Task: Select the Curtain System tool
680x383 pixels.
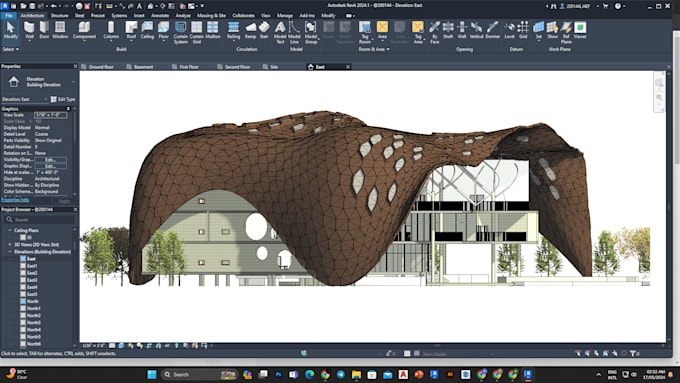Action: coord(180,33)
